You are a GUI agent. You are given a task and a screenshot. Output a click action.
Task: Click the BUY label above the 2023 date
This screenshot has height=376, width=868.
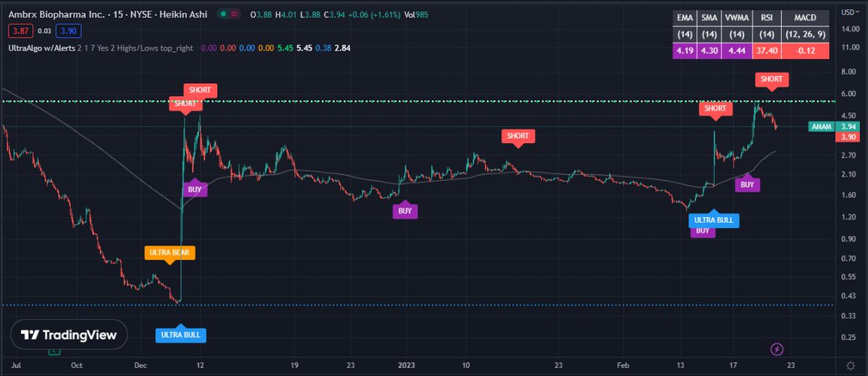(x=405, y=211)
